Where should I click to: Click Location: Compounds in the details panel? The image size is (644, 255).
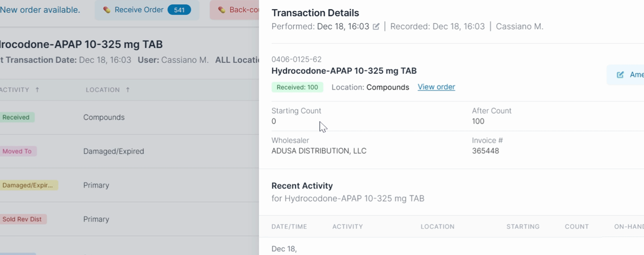(x=370, y=87)
